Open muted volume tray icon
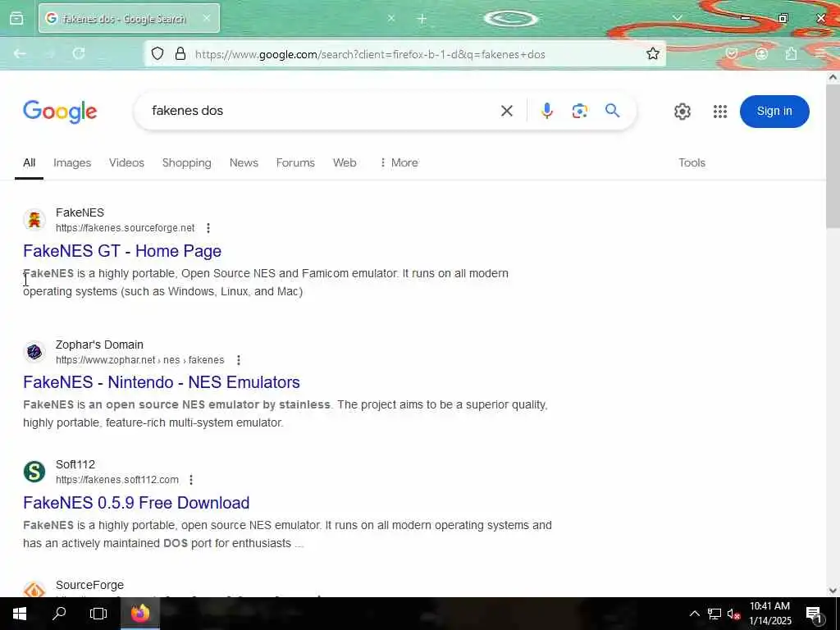The image size is (840, 630). tap(733, 614)
